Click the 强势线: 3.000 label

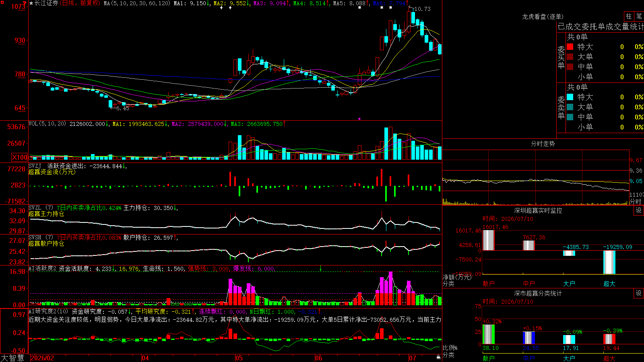(x=209, y=269)
